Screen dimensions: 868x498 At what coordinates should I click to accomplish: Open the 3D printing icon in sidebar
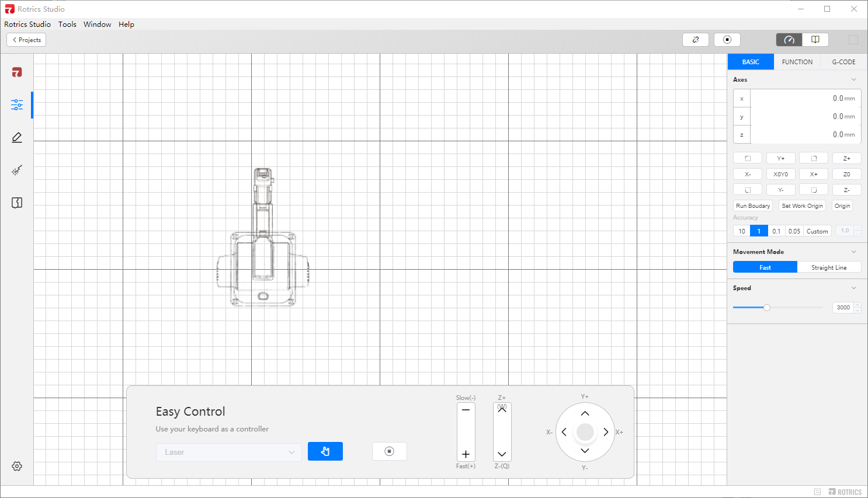point(17,203)
